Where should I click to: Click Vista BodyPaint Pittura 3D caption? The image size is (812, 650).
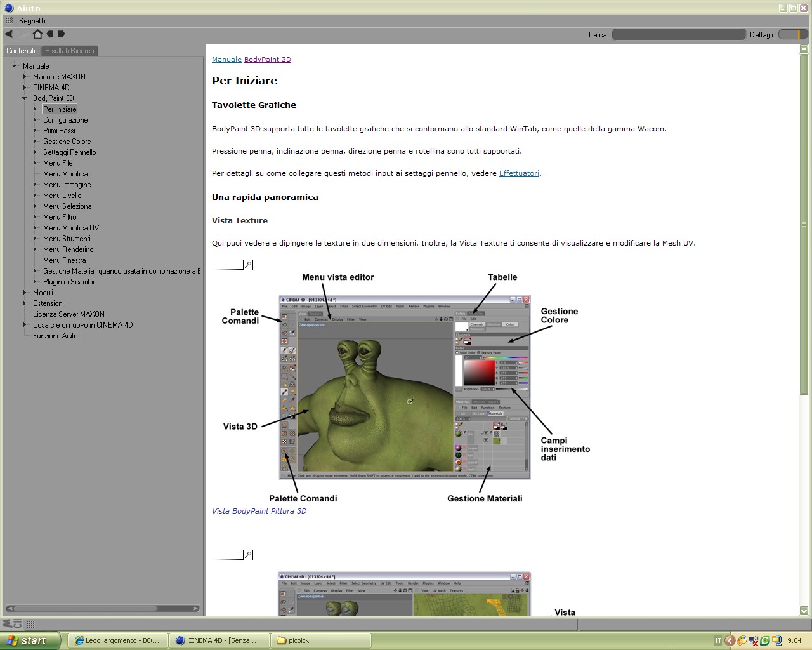pos(259,511)
